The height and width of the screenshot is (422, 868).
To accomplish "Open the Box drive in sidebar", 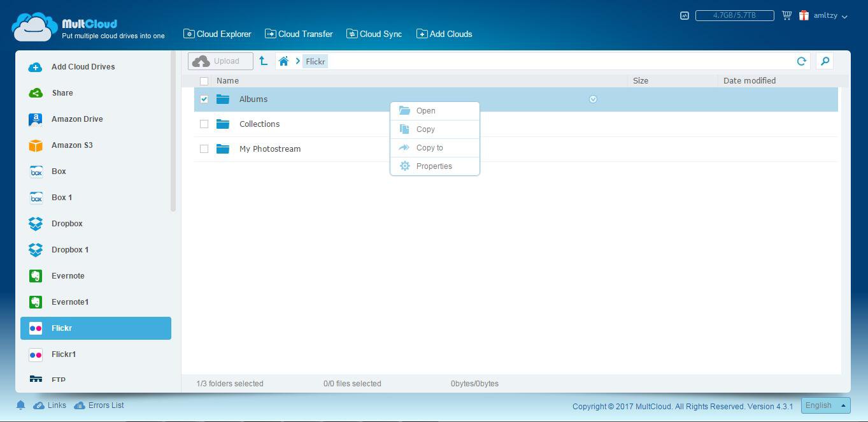I will pos(96,171).
